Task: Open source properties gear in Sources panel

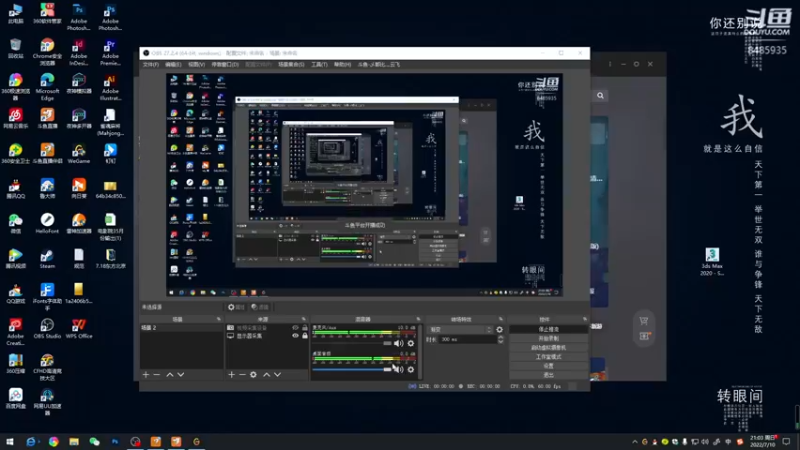Action: 254,374
